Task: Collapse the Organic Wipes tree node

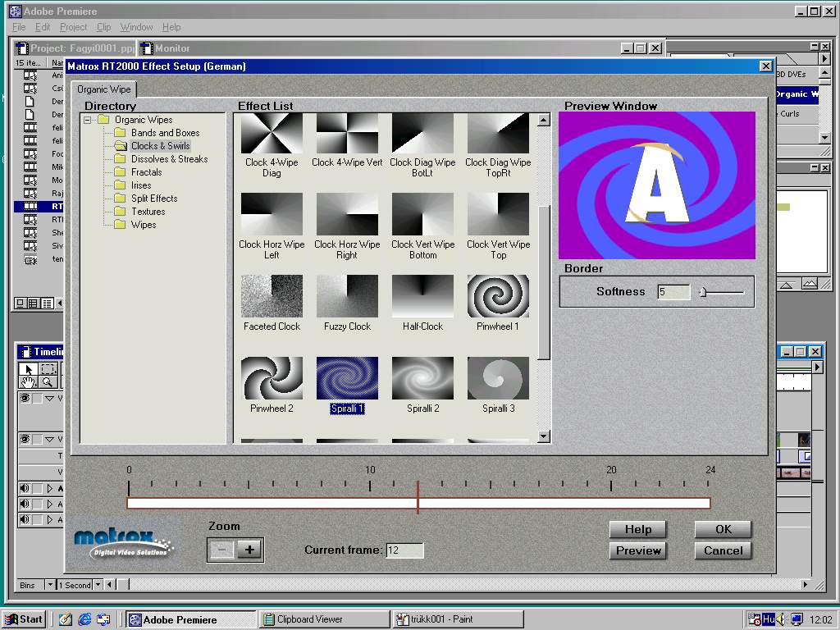Action: pos(87,120)
